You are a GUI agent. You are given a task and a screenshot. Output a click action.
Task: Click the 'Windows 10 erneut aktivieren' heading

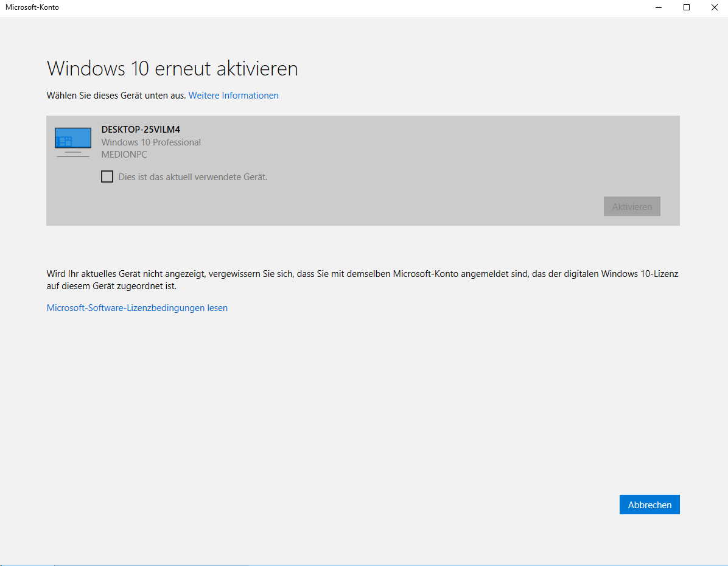172,69
